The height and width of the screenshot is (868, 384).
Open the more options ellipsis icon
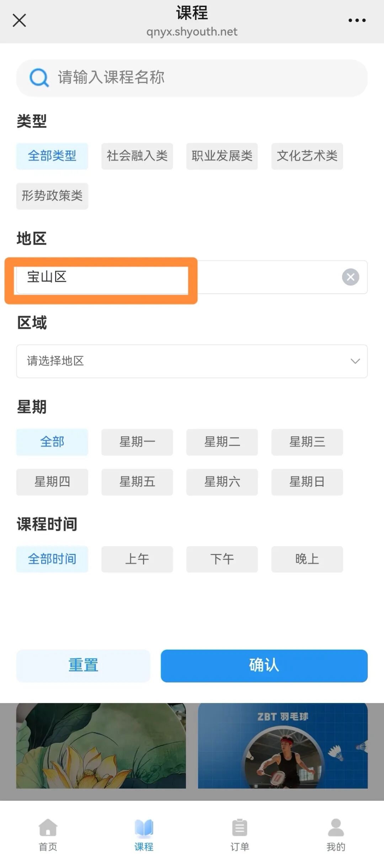point(357,20)
